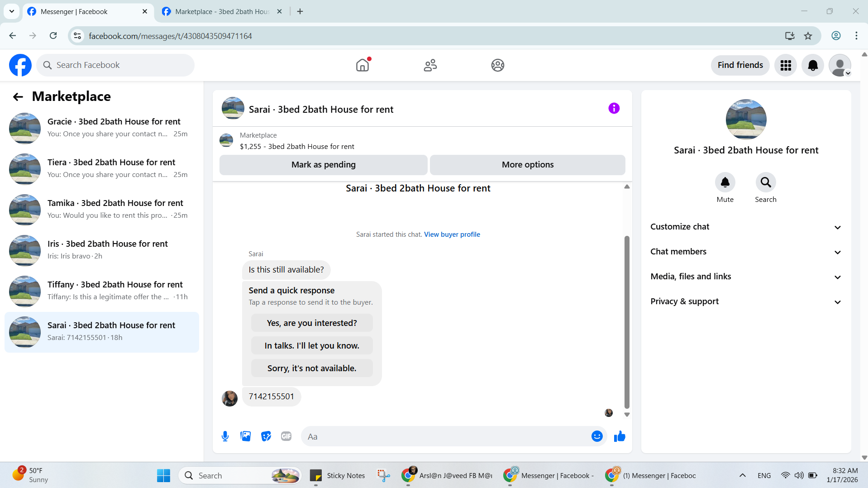868x488 pixels.
Task: Open Iris's 3bed 2bath conversation
Action: (102, 250)
